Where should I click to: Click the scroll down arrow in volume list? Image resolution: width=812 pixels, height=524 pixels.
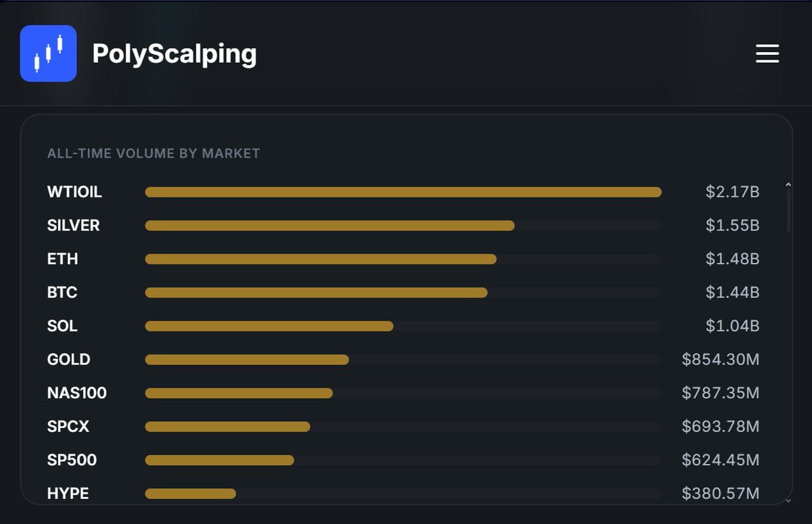coord(788,500)
